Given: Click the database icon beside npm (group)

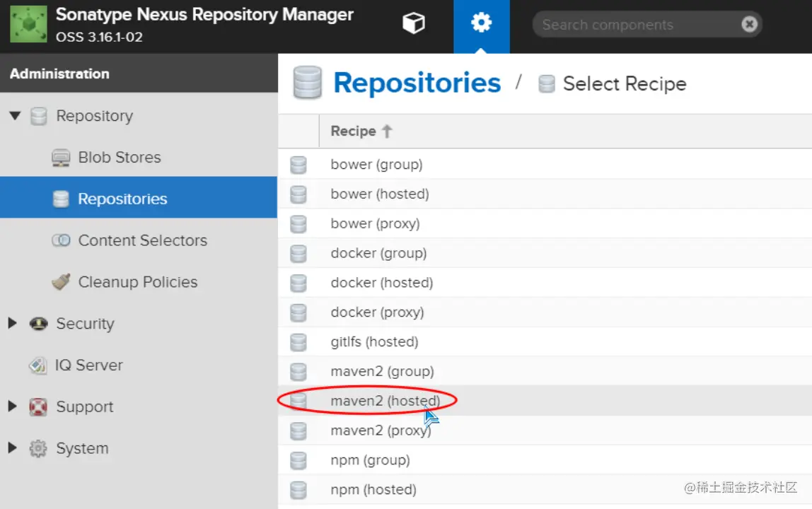Looking at the screenshot, I should pyautogui.click(x=298, y=460).
